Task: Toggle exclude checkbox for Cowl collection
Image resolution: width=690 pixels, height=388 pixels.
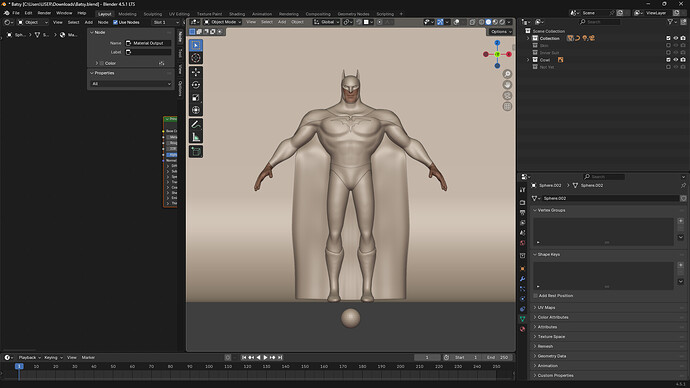Action: tap(668, 60)
